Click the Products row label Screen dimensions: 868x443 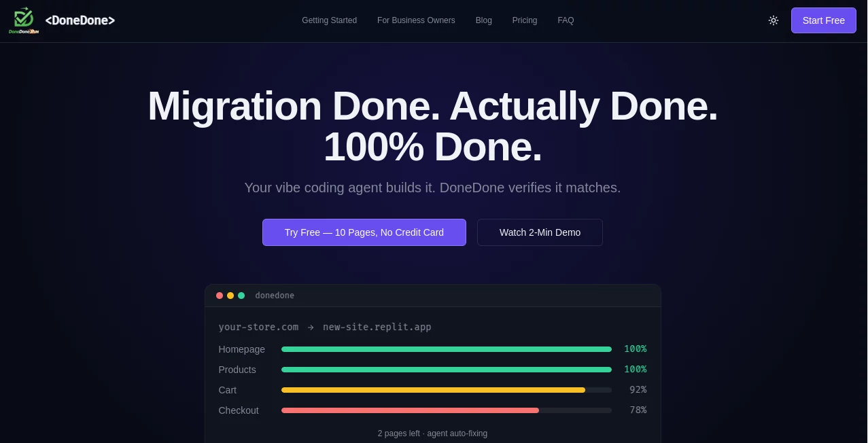tap(237, 370)
